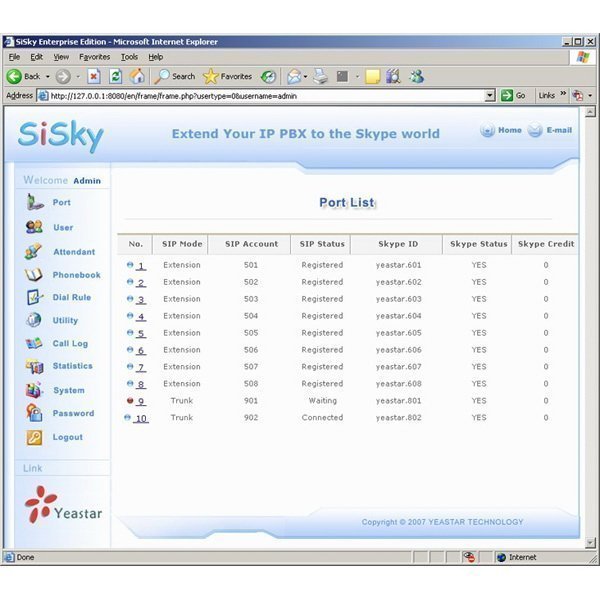Print the page using printer icon
The width and height of the screenshot is (600, 600).
tap(320, 76)
